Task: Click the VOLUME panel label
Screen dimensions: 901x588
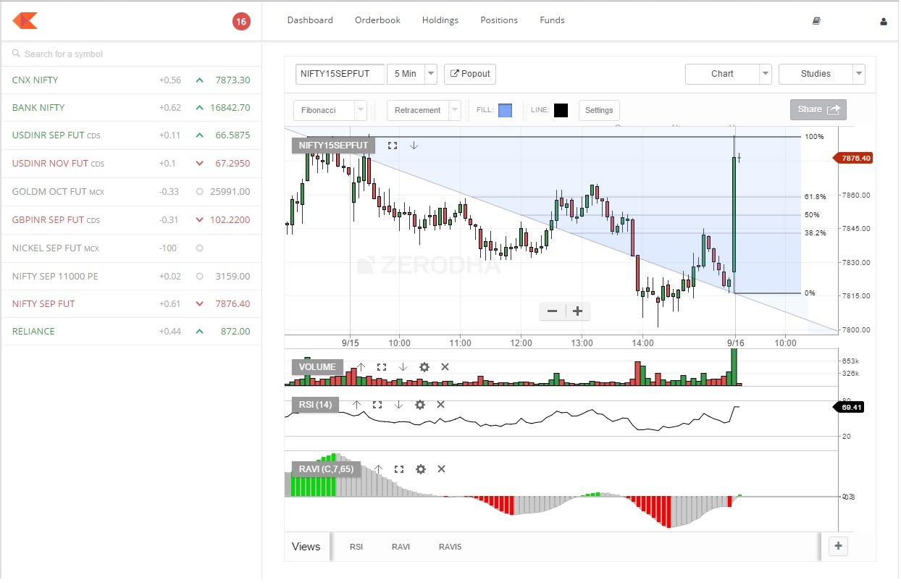Action: point(317,367)
